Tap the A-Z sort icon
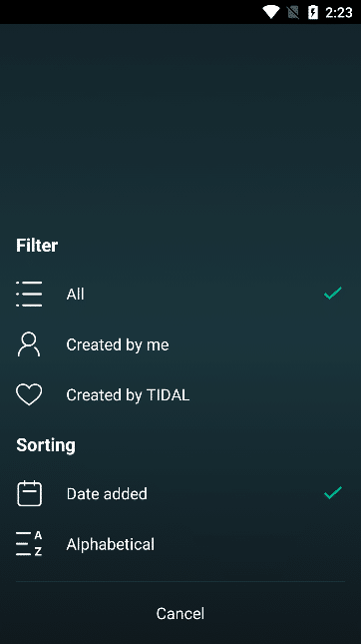 coord(29,544)
